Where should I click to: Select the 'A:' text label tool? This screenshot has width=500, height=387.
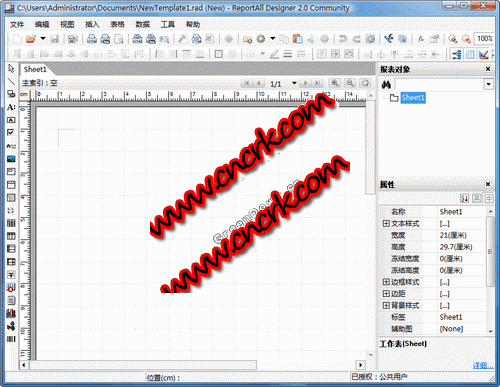tap(11, 107)
